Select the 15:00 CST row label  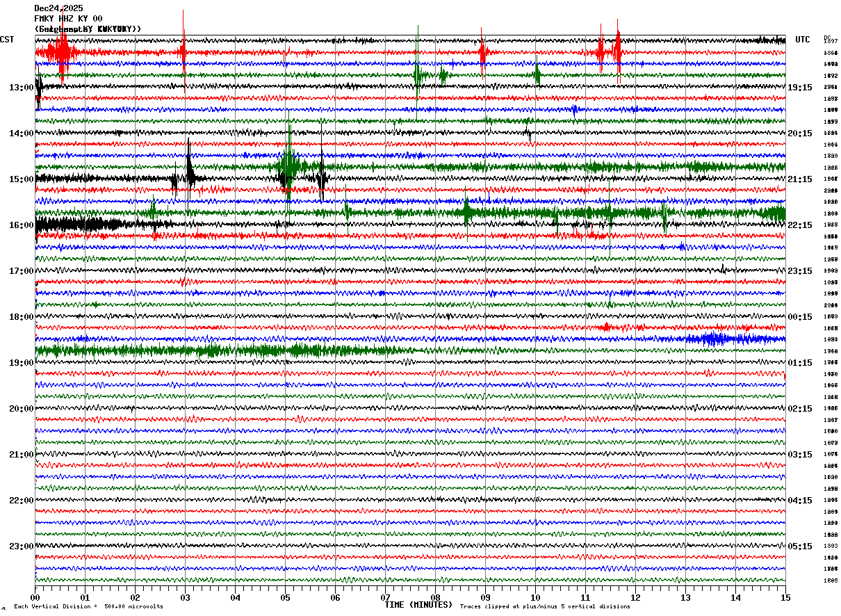[x=22, y=179]
